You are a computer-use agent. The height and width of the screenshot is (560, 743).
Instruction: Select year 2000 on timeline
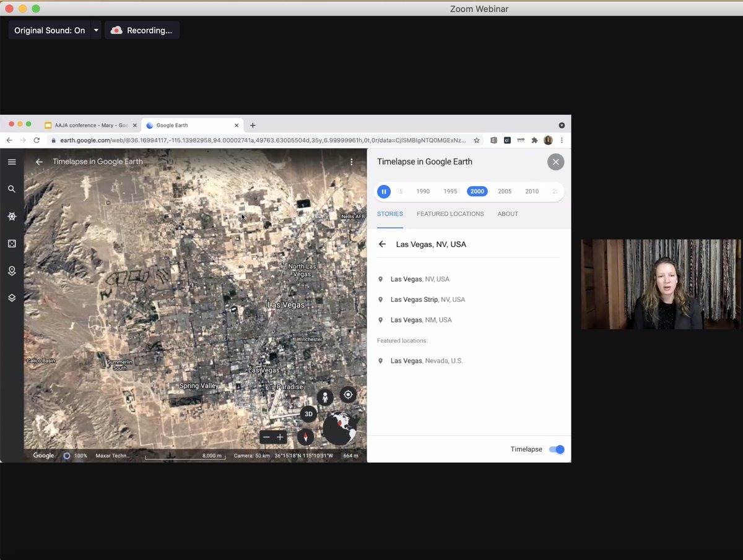[x=477, y=192]
